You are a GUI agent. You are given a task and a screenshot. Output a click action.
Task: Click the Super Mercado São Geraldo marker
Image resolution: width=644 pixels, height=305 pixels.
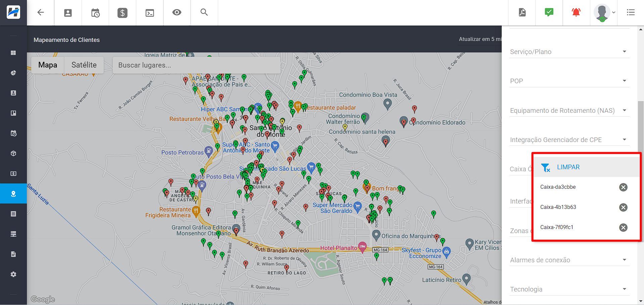(x=358, y=206)
